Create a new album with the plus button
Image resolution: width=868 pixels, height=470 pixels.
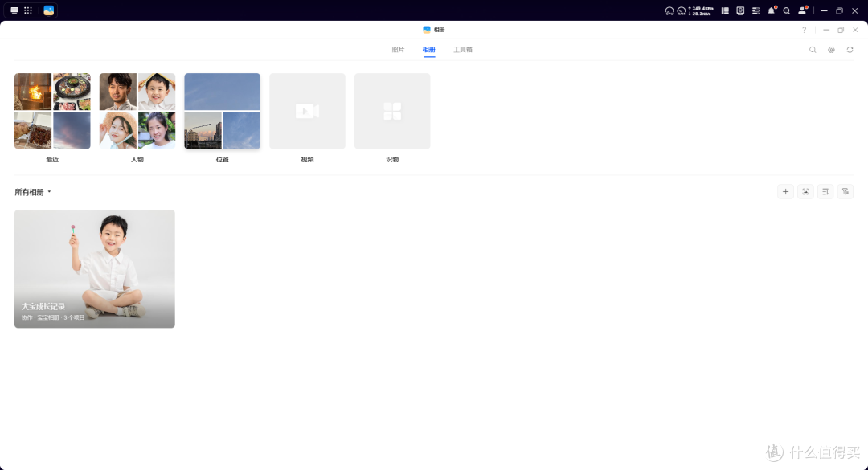point(785,191)
